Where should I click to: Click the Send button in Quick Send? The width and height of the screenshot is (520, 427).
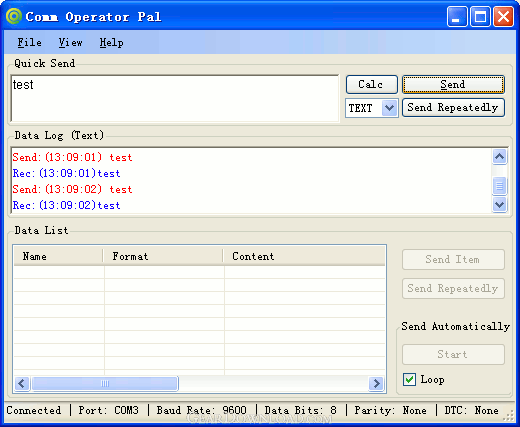coord(453,84)
